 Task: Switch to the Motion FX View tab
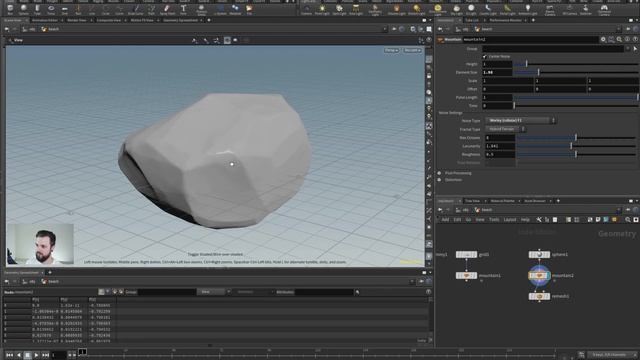click(142, 20)
